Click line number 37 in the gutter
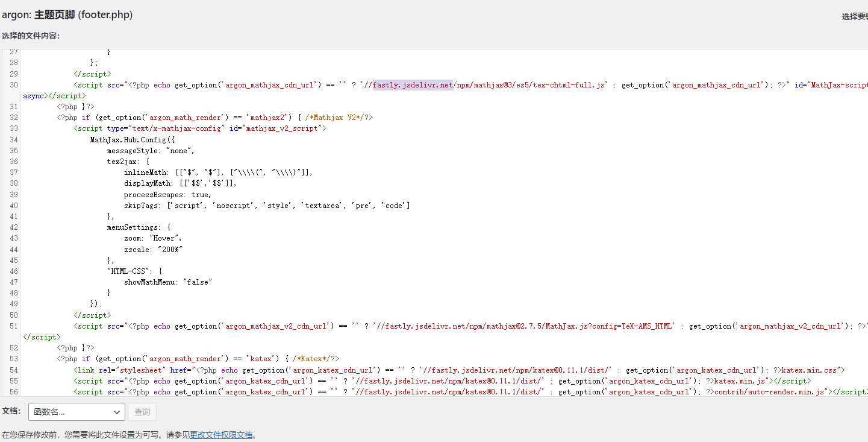The width and height of the screenshot is (868, 442). pos(13,172)
